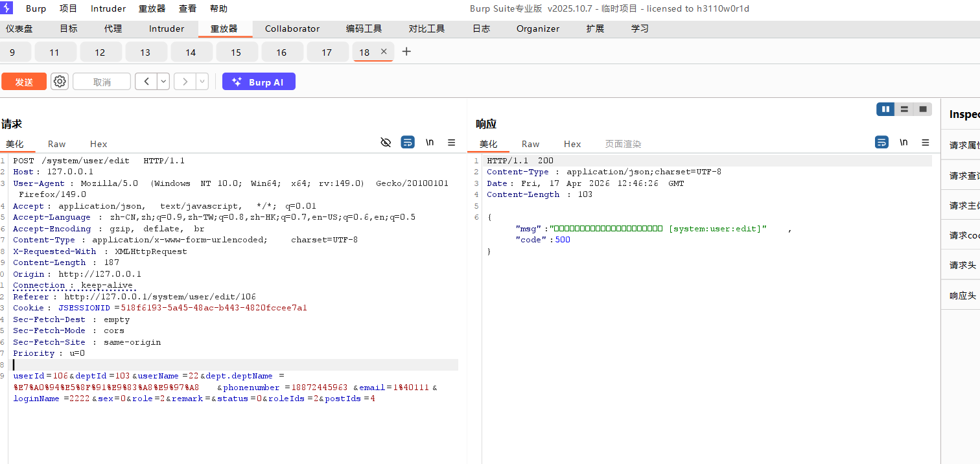Switch to 目标 tab
The height and width of the screenshot is (464, 980).
tap(69, 29)
